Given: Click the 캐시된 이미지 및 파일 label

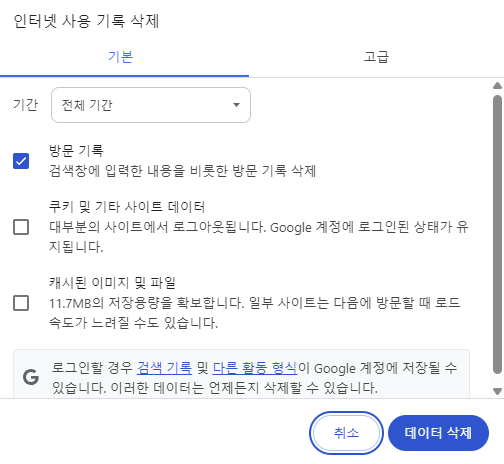Looking at the screenshot, I should pos(112,283).
